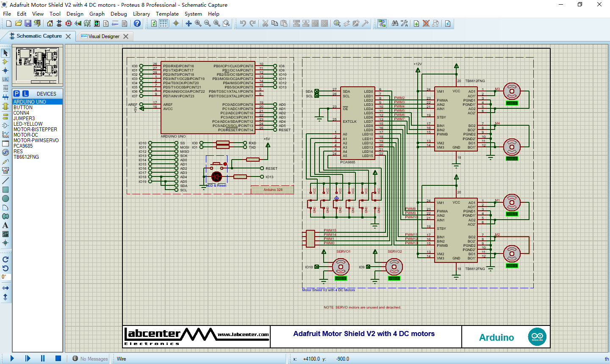Select the 2D text 'A' tool

pos(6,225)
